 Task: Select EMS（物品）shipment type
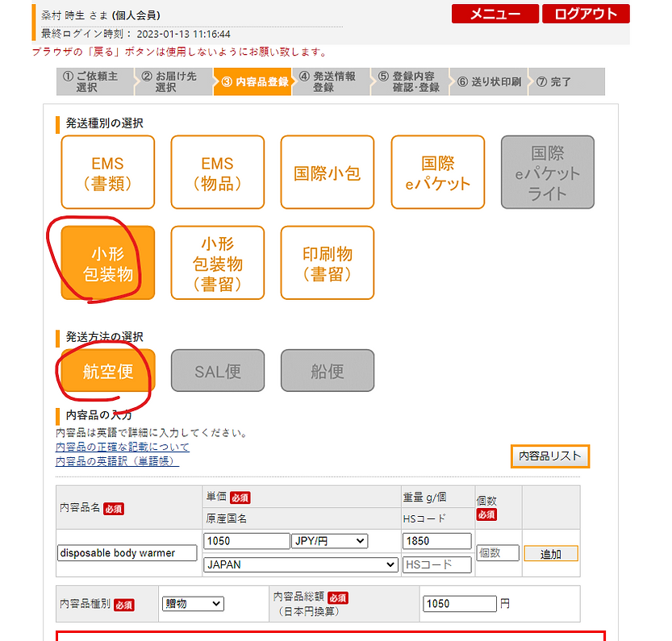pyautogui.click(x=217, y=172)
